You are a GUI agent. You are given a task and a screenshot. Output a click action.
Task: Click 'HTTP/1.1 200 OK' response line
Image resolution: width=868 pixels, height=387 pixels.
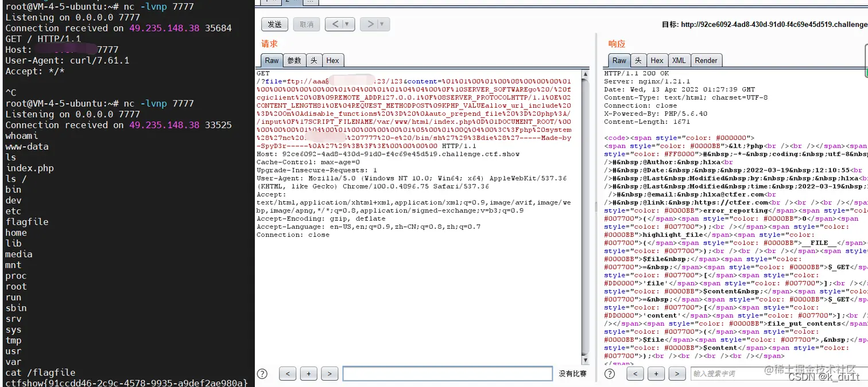[636, 73]
